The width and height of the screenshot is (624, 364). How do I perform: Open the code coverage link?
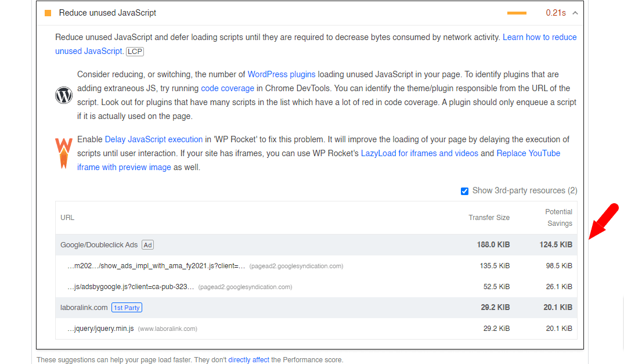[227, 88]
